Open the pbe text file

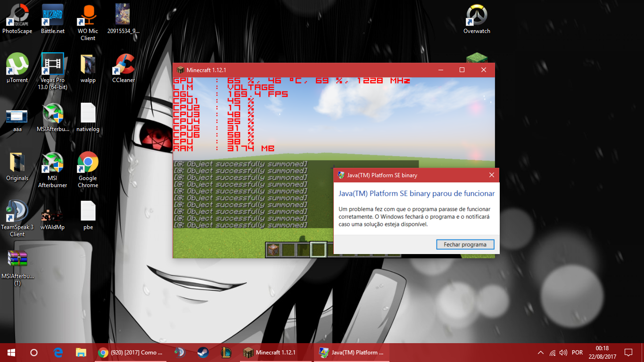[88, 215]
